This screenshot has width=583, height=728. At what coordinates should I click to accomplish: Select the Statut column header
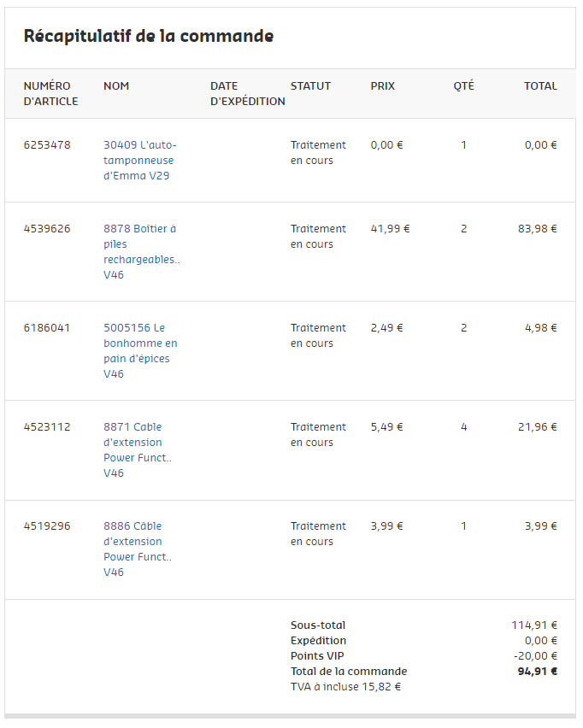(x=310, y=85)
